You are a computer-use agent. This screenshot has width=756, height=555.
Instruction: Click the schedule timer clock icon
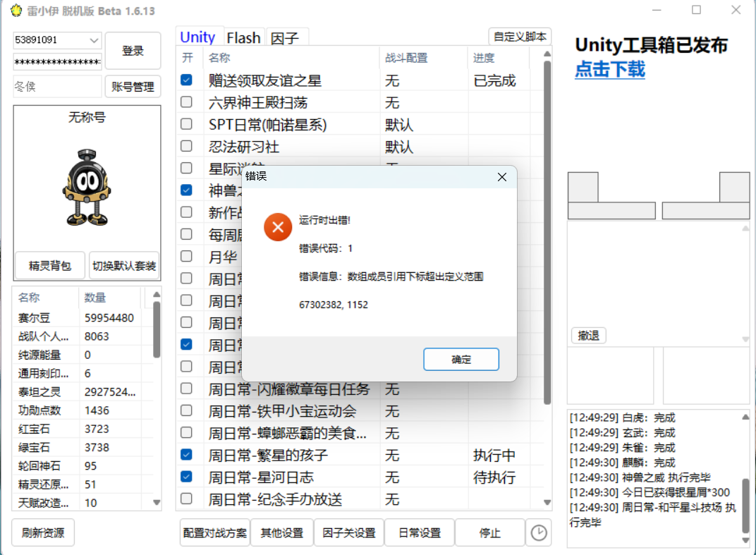pyautogui.click(x=539, y=532)
